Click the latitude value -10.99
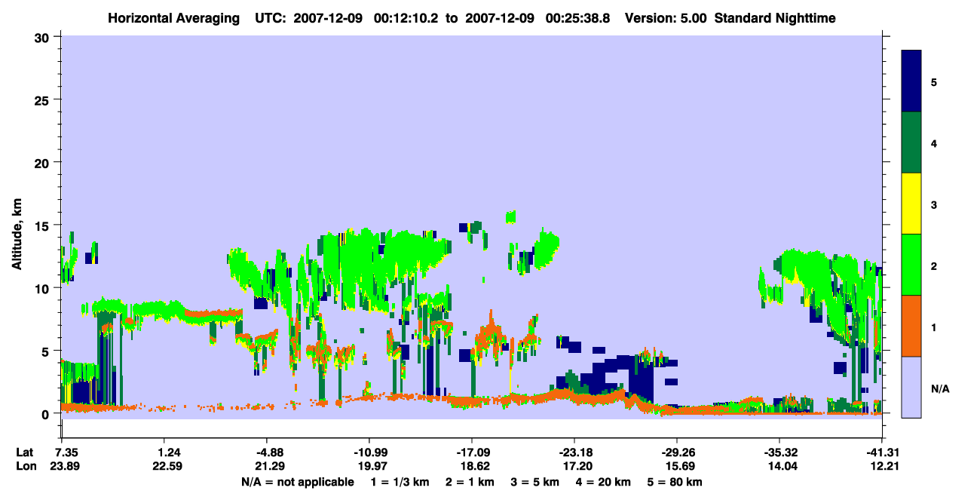The width and height of the screenshot is (980, 503). point(369,452)
